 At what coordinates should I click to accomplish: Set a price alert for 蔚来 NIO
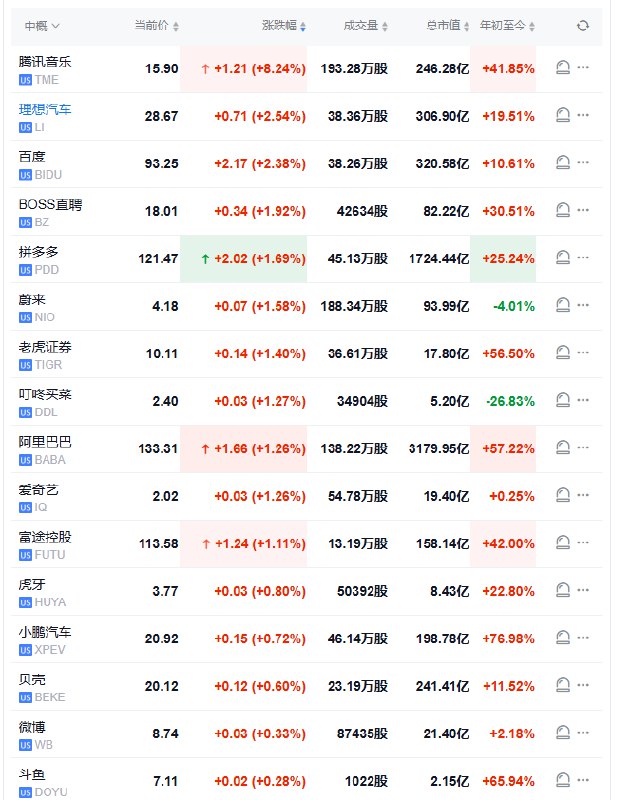click(x=563, y=305)
